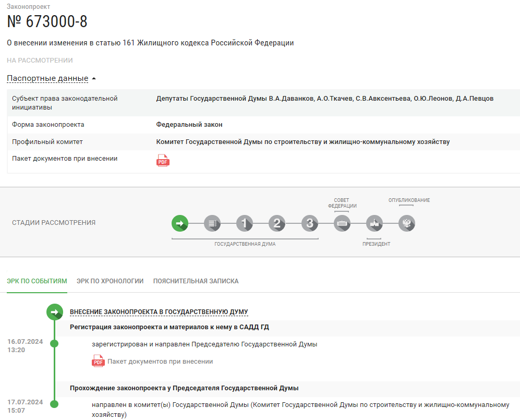
Task: Click the green arrow timeline header icon
Action: [x=54, y=312]
